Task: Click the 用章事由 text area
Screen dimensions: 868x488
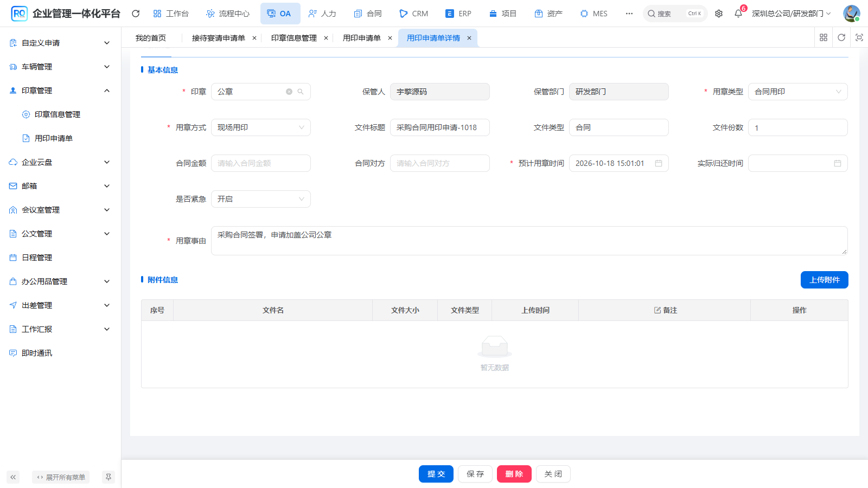Action: (529, 241)
